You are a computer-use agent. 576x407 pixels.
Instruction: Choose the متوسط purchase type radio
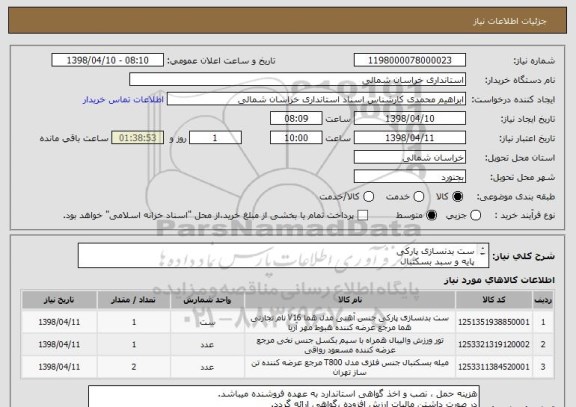(x=431, y=216)
